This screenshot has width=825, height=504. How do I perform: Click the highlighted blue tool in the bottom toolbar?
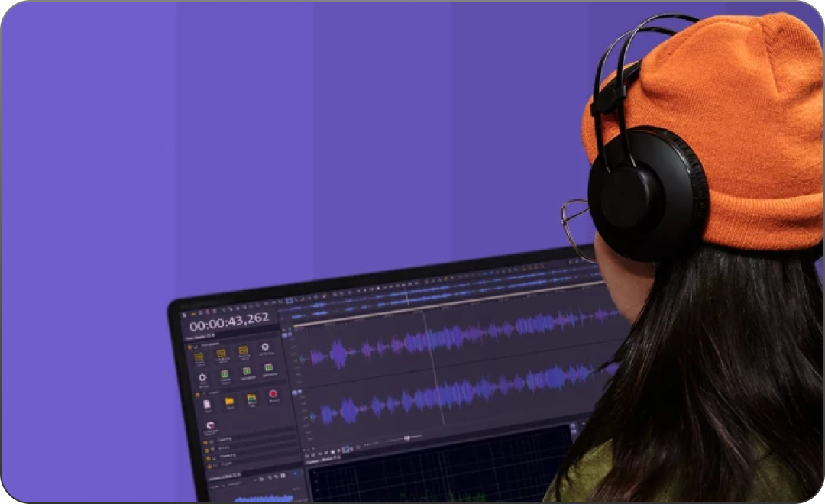[x=346, y=450]
